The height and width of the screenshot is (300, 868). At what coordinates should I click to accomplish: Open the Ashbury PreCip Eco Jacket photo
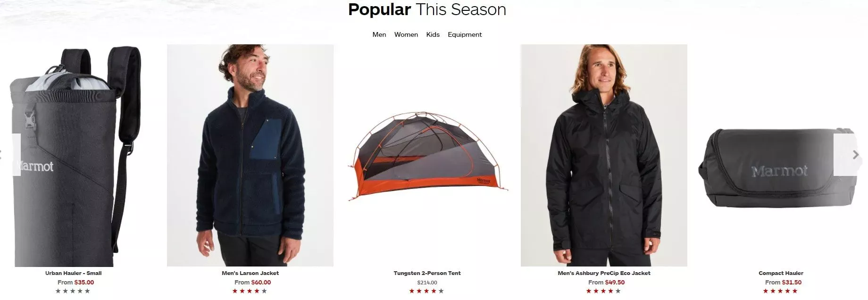point(604,156)
